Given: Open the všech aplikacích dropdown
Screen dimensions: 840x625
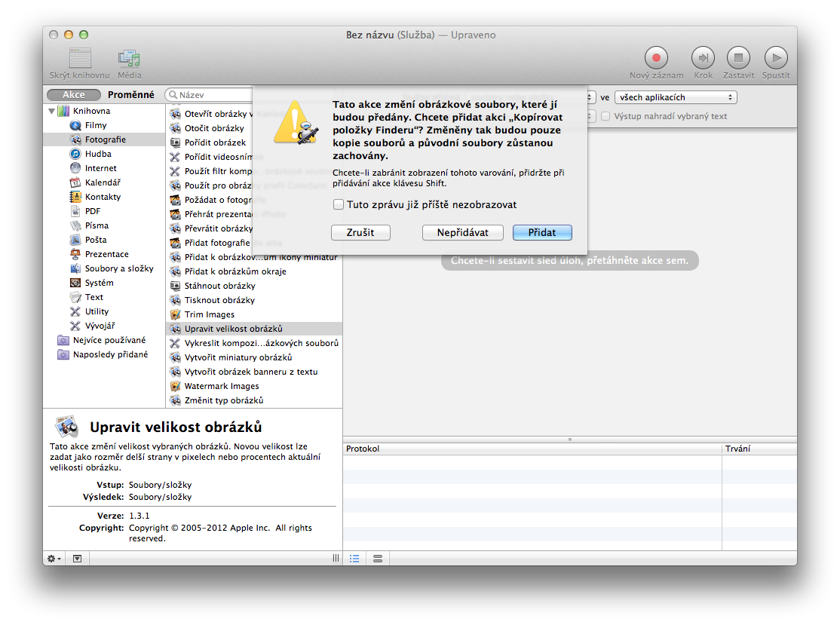Looking at the screenshot, I should coord(675,97).
